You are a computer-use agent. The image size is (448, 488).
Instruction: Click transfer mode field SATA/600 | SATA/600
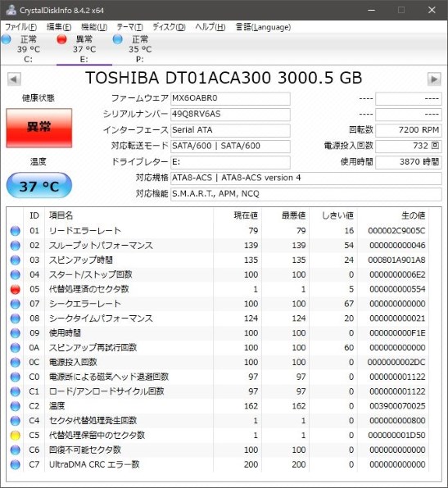pos(230,147)
